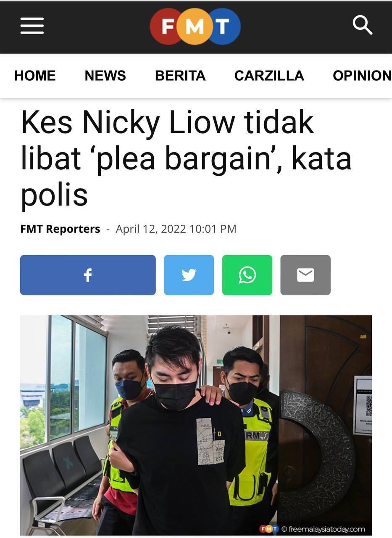This screenshot has height=538, width=392.
Task: Share article by email icon
Action: 305,275
